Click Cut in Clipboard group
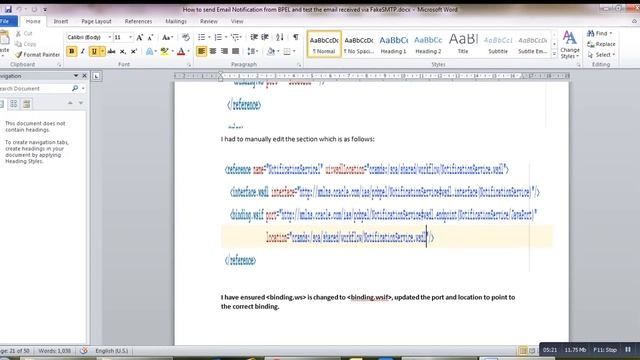Image resolution: width=640 pixels, height=360 pixels. [x=24, y=33]
